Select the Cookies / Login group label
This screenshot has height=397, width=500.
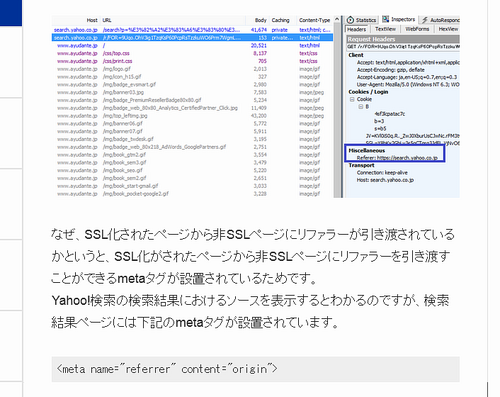[368, 92]
